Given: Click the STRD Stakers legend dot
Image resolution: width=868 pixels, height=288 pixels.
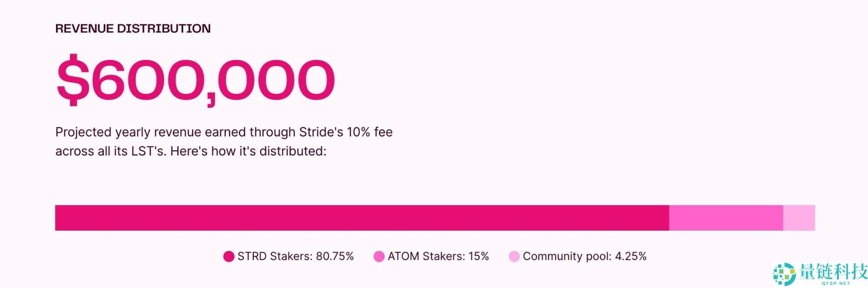Looking at the screenshot, I should point(229,257).
